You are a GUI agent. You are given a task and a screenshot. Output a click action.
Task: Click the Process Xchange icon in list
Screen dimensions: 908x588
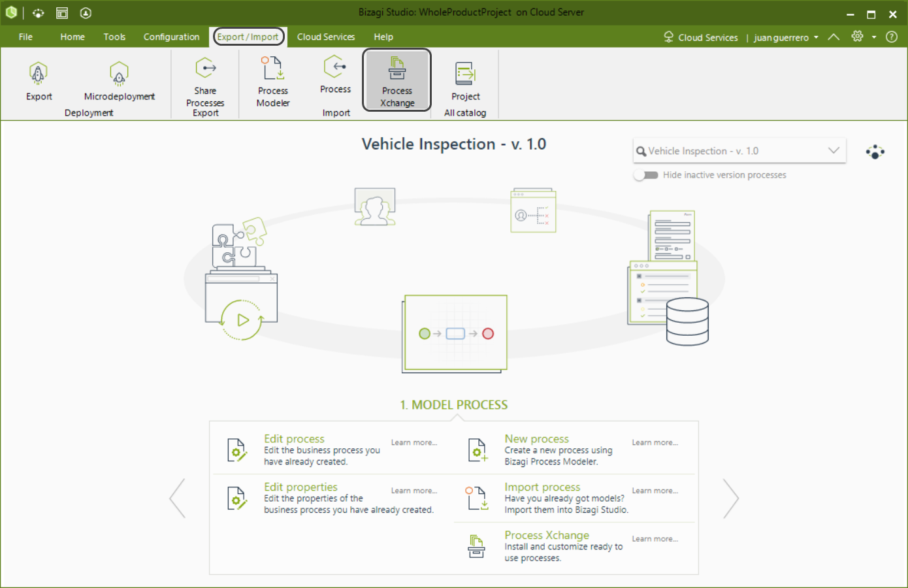tap(477, 546)
